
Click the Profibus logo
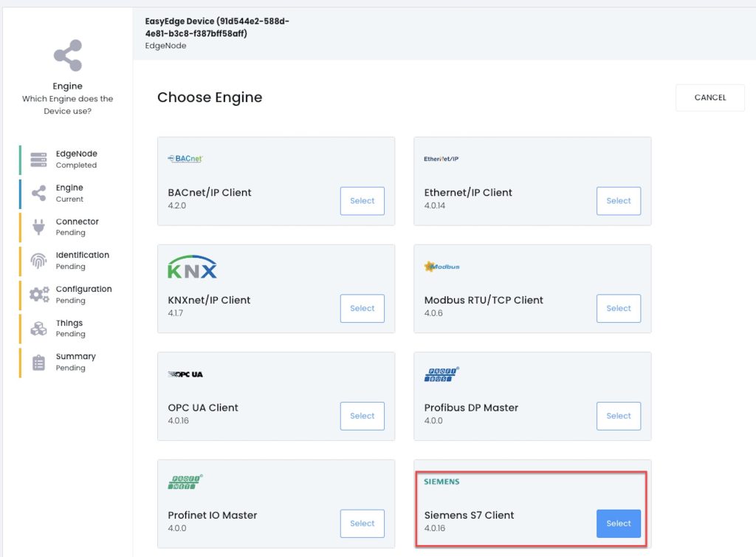[x=441, y=375]
